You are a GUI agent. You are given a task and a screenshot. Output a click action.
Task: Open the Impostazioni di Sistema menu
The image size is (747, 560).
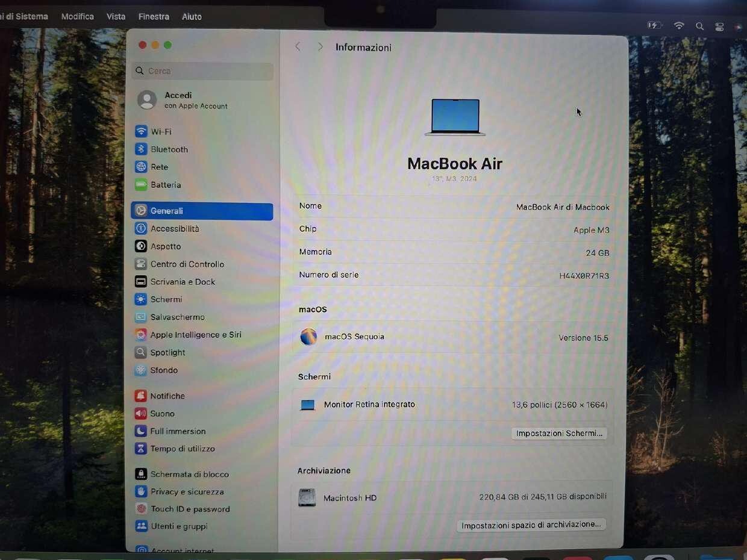pos(24,16)
